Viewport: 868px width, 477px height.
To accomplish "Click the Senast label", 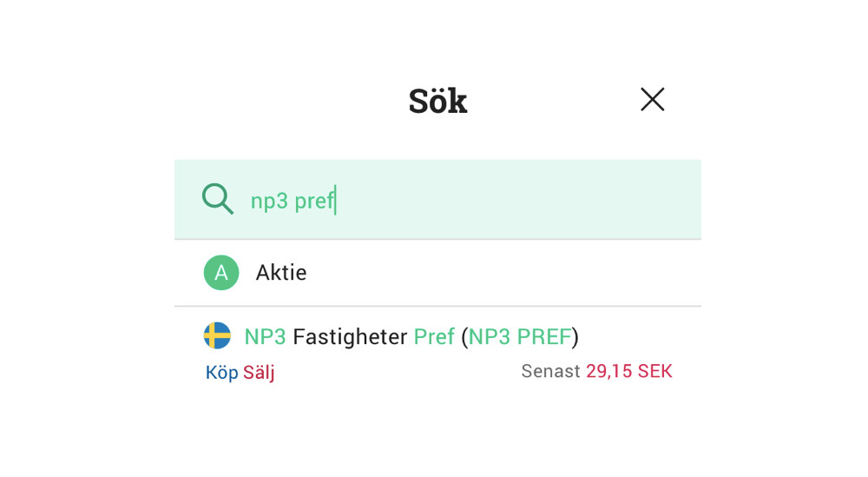I will pos(550,372).
